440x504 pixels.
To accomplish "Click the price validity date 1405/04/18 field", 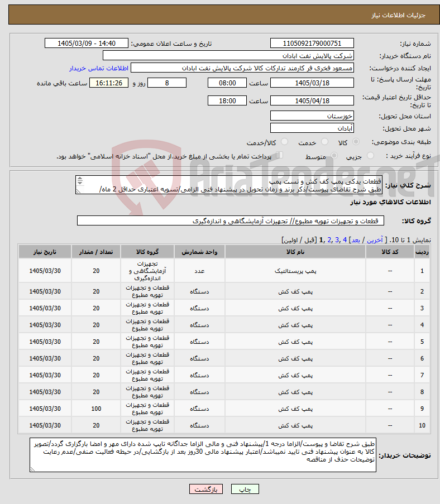I will pyautogui.click(x=312, y=100).
